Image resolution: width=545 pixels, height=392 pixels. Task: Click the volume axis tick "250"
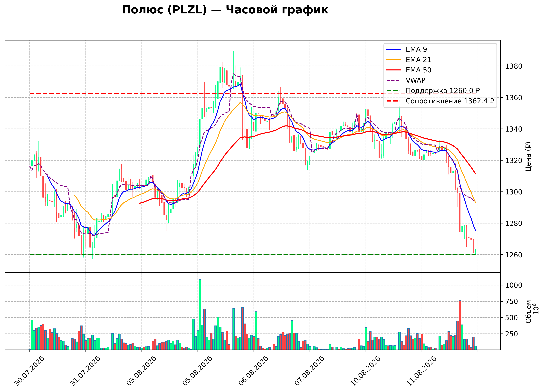click(512, 334)
